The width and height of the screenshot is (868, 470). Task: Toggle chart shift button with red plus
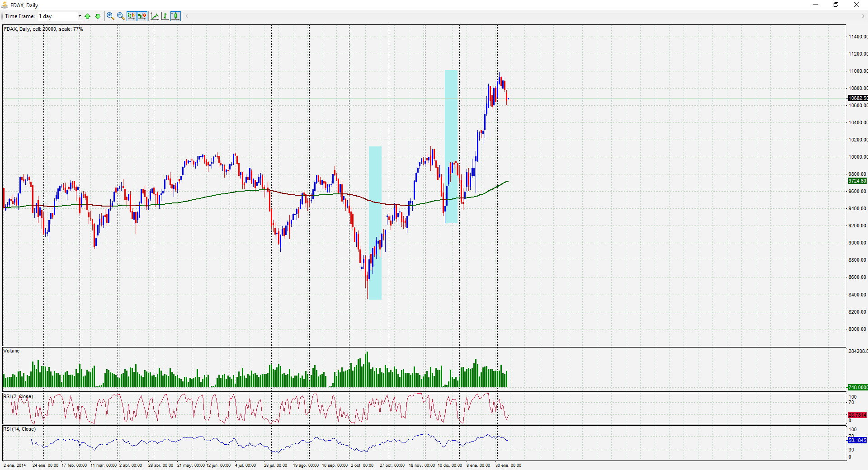[142, 16]
